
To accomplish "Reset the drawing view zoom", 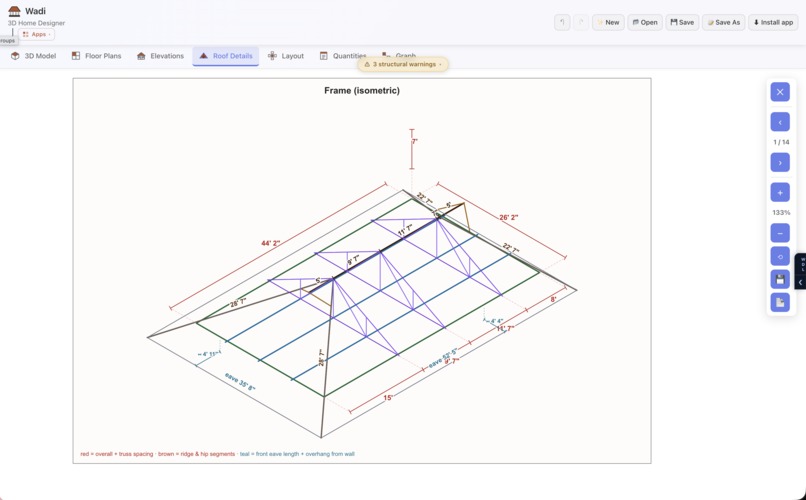I will tap(780, 256).
